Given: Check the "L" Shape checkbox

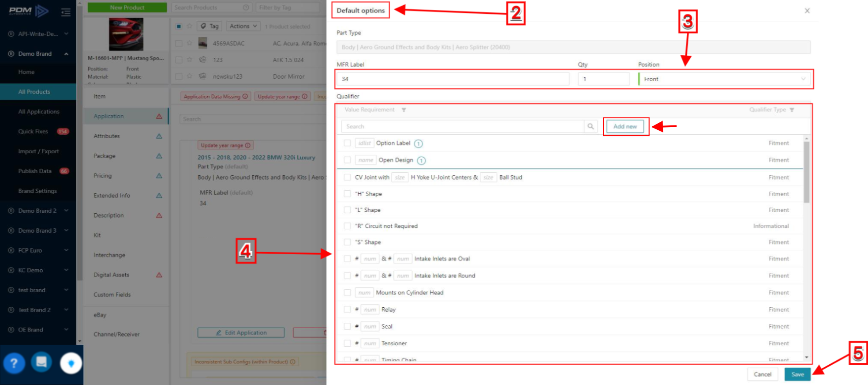Looking at the screenshot, I should [348, 210].
